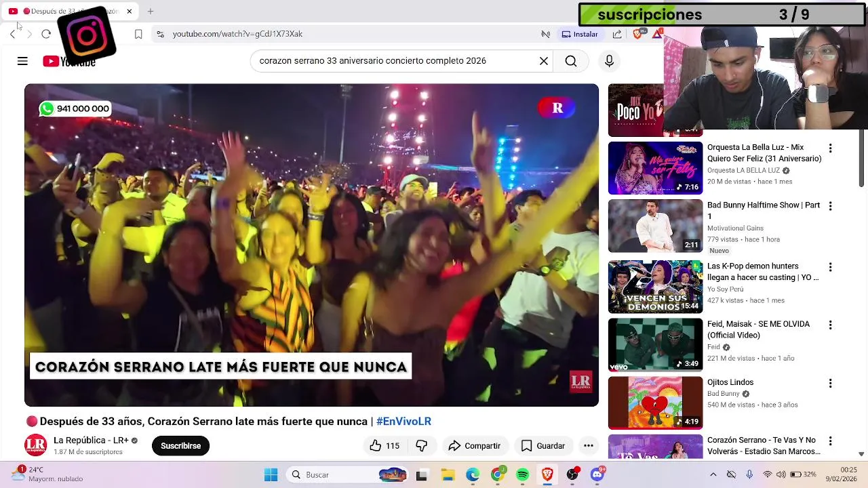Open Orquesta La Bella Luz video thumbnail
This screenshot has height=488, width=868.
point(655,167)
